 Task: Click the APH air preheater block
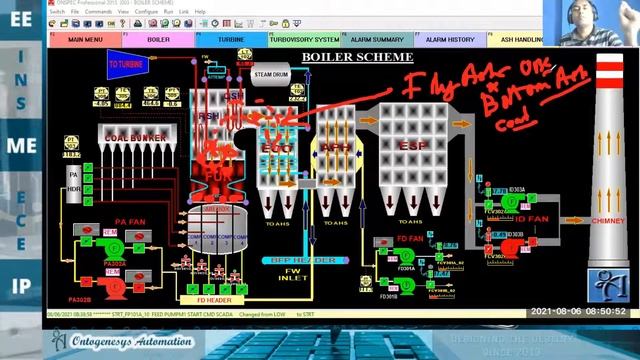336,147
